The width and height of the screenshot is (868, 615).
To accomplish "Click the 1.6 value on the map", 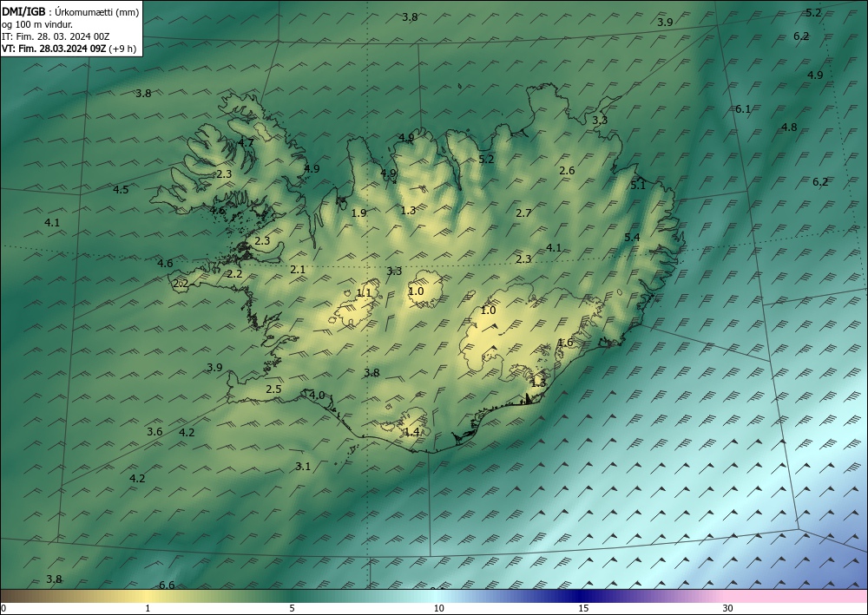I will click(x=565, y=343).
